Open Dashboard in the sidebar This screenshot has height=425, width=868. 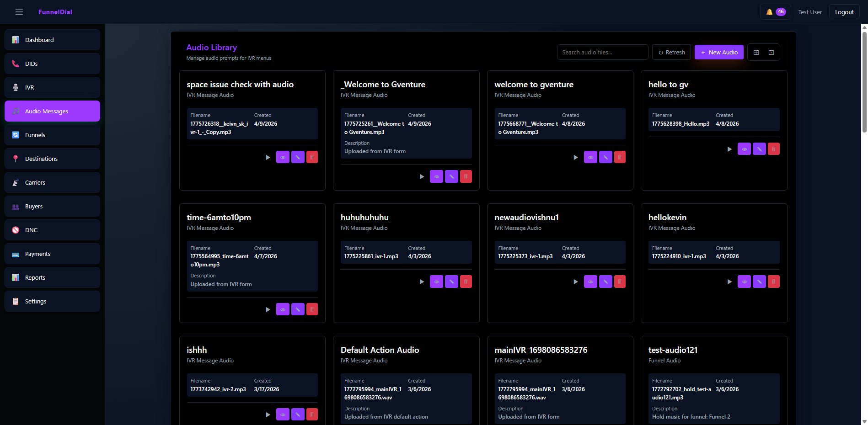(52, 40)
